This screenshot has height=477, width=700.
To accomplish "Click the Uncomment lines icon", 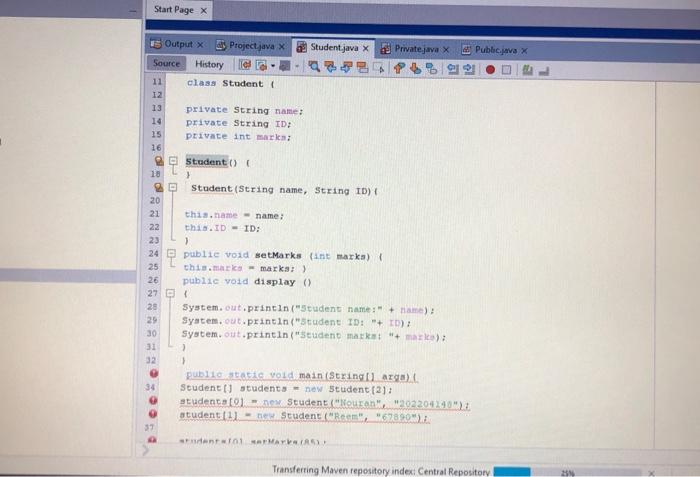I will tap(543, 71).
